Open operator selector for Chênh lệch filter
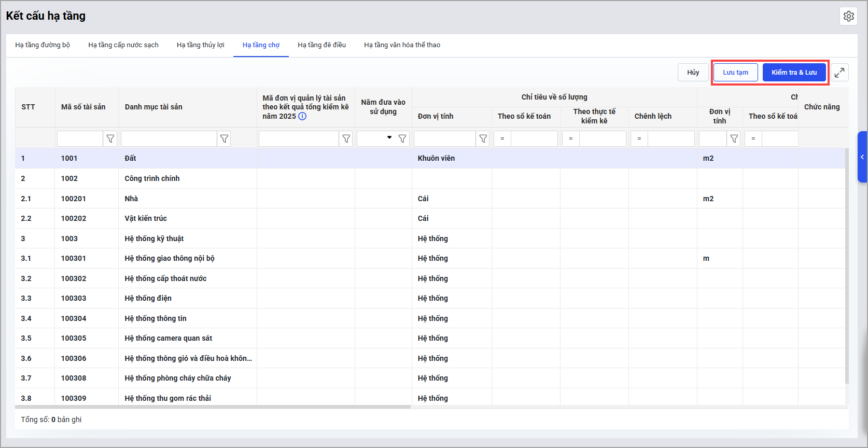868x448 pixels. (x=639, y=139)
